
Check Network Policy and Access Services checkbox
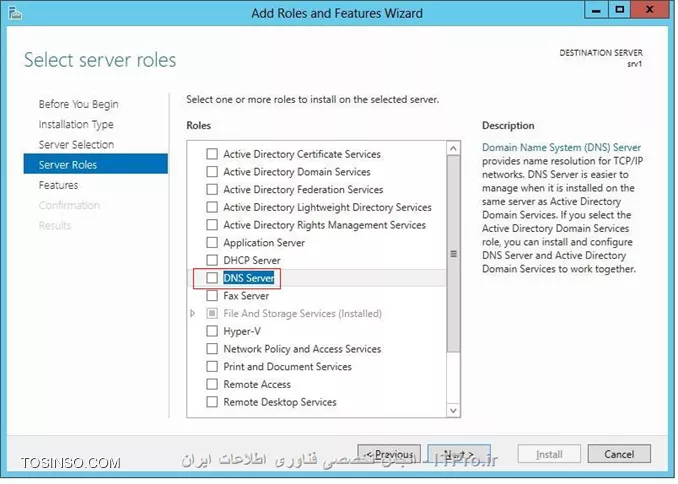tap(212, 349)
